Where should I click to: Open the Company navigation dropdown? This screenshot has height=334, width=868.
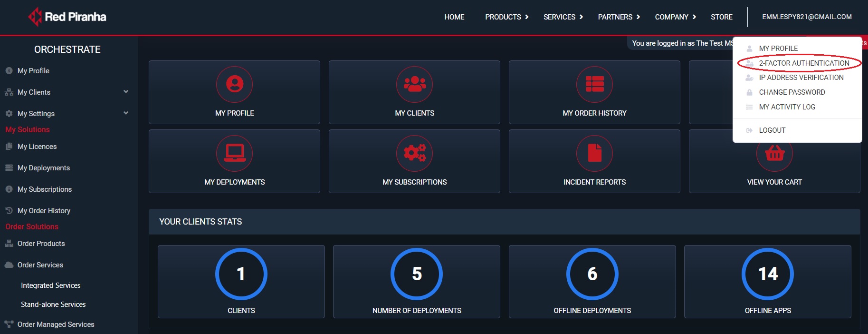point(675,17)
